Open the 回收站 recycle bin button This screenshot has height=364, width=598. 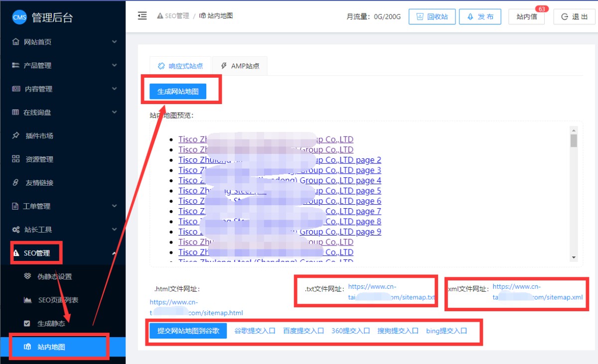pos(432,16)
